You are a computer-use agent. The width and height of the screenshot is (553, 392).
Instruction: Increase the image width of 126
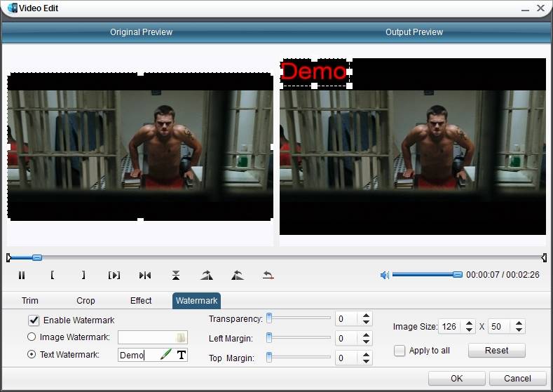click(x=469, y=323)
